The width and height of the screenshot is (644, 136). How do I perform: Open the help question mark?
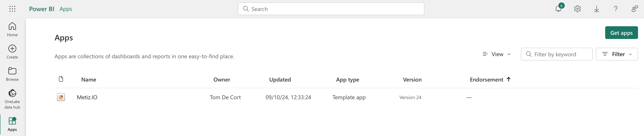(x=616, y=9)
